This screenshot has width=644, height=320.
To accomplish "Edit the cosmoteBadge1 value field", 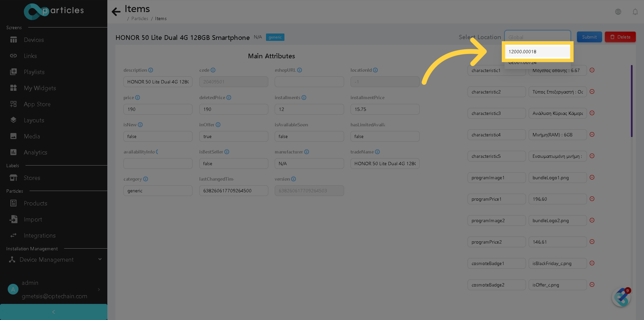I will point(558,263).
